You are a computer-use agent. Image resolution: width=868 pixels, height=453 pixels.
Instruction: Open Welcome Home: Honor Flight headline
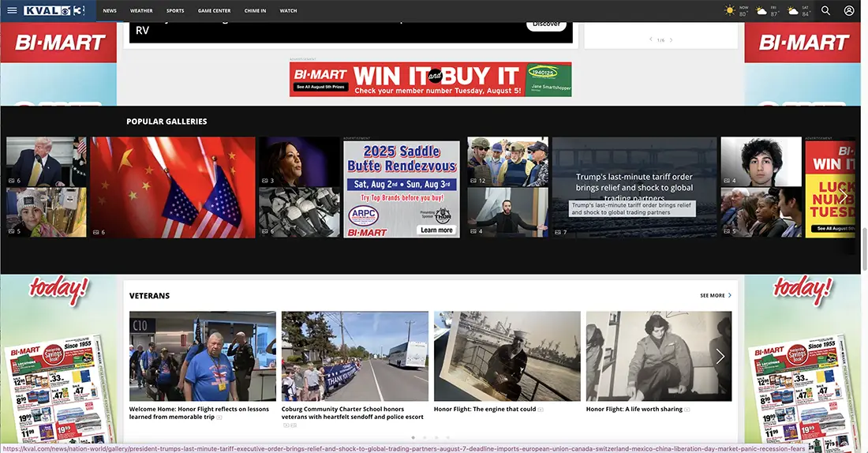coord(199,413)
